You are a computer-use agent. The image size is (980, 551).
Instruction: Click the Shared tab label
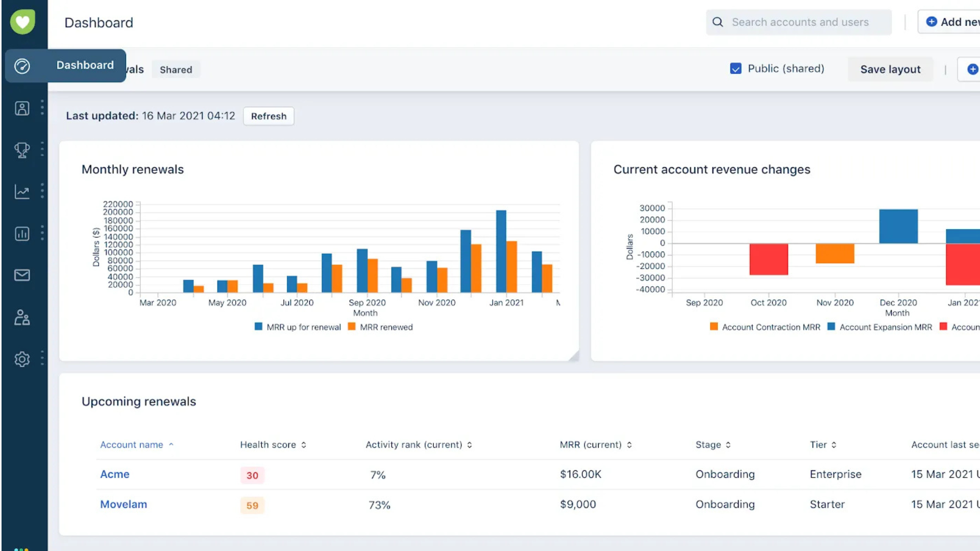coord(176,70)
